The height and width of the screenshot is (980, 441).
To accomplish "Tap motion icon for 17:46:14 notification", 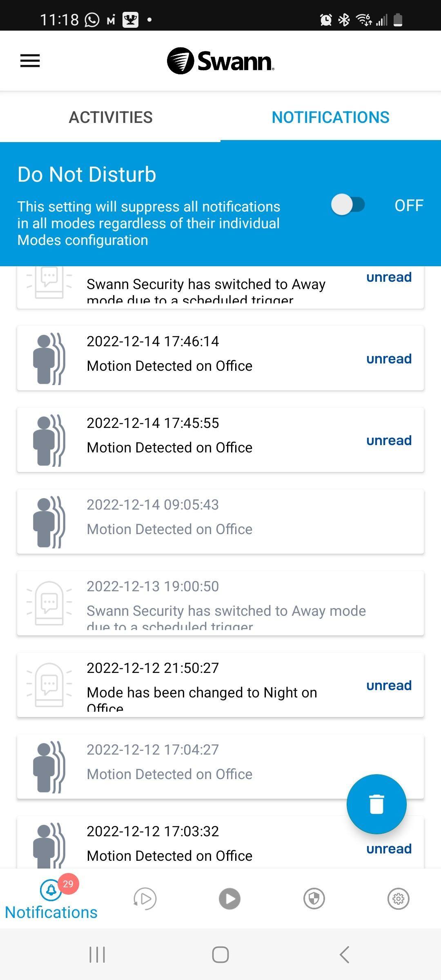I will click(x=49, y=359).
